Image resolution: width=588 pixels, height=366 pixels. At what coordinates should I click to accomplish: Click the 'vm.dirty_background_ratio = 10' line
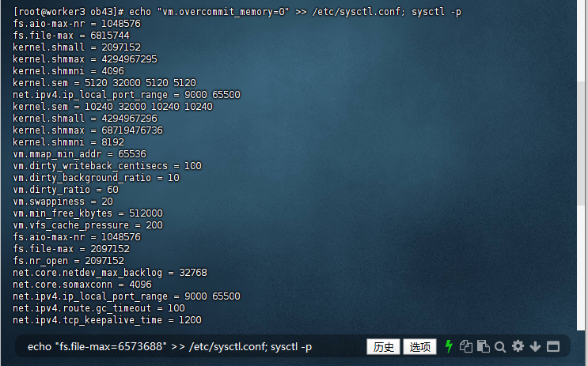[96, 178]
